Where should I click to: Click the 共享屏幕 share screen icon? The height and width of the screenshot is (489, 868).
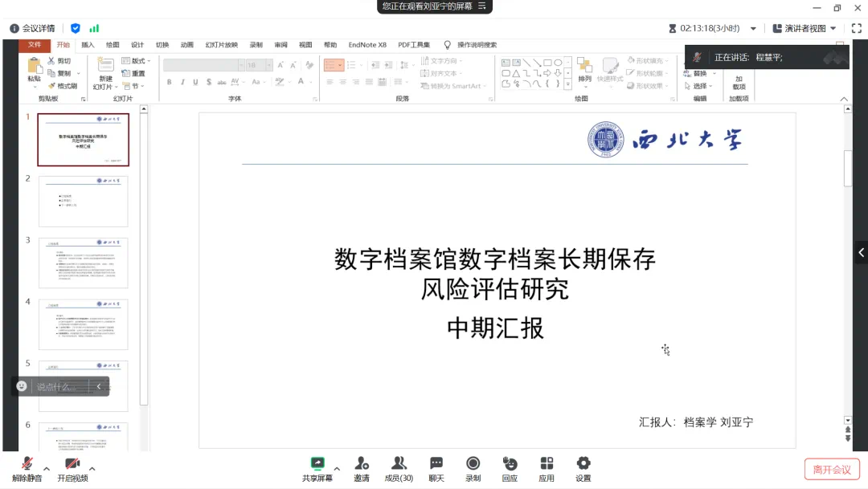[x=317, y=464]
